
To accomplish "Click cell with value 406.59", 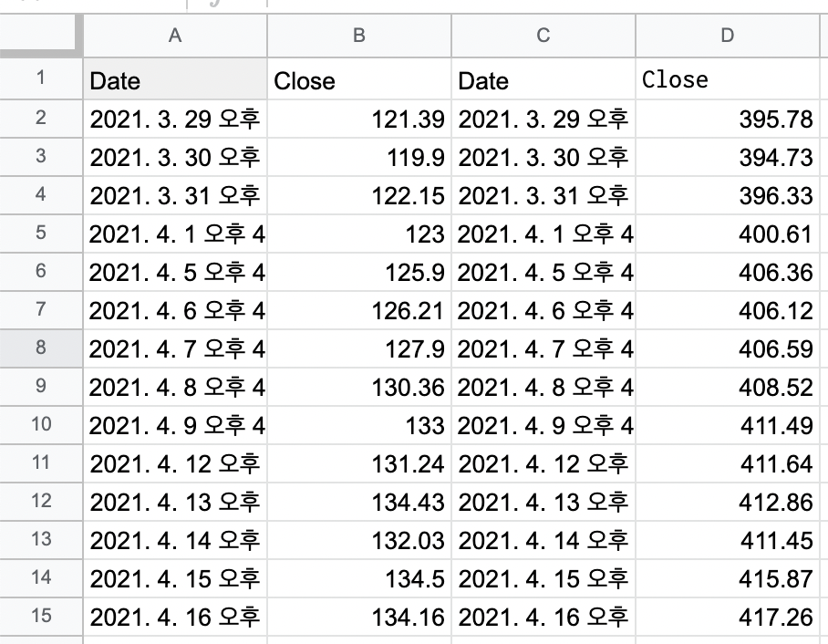I will (728, 348).
